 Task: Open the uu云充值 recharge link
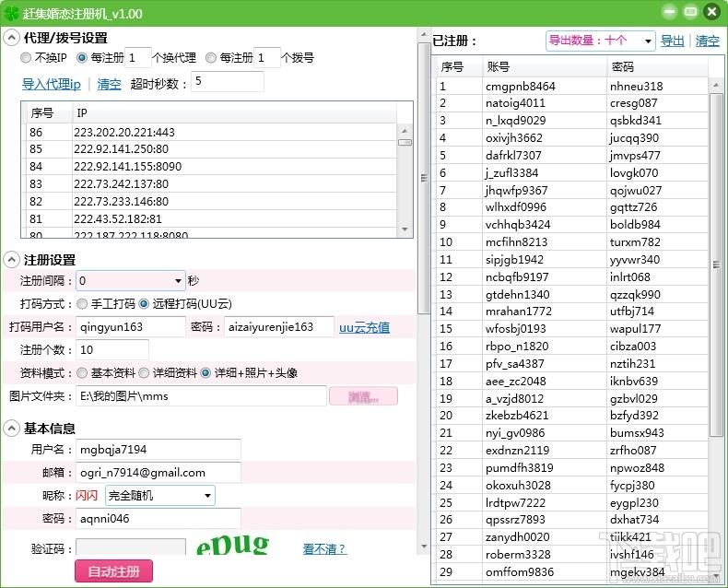coord(364,327)
